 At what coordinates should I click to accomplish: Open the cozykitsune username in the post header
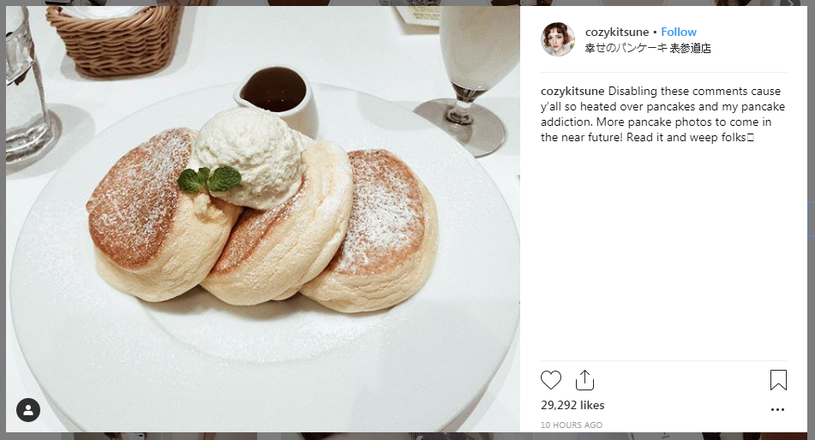[x=617, y=32]
